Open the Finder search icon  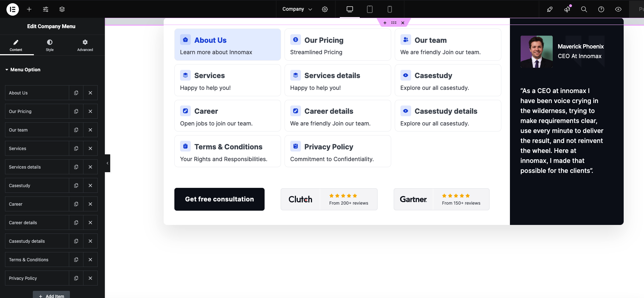tap(584, 9)
